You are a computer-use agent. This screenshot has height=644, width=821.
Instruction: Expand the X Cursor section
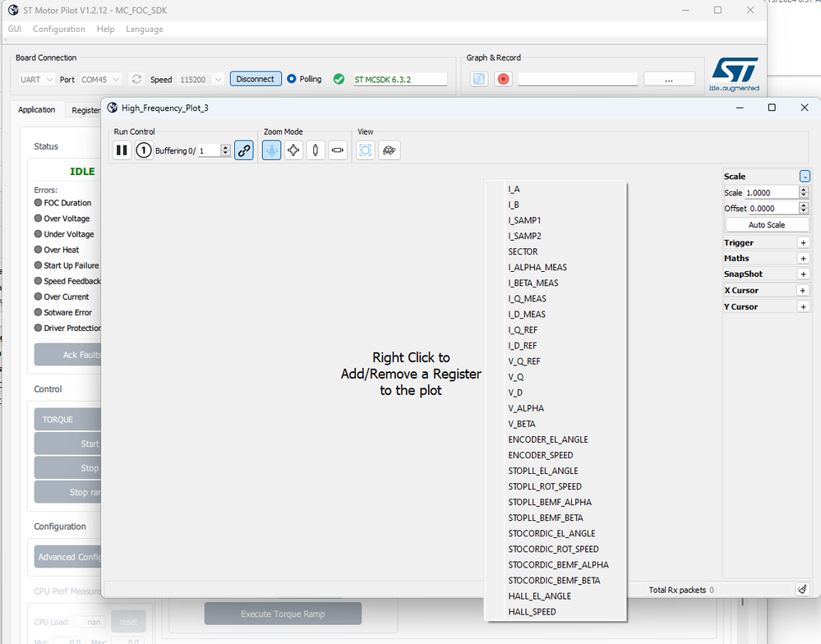(x=803, y=290)
